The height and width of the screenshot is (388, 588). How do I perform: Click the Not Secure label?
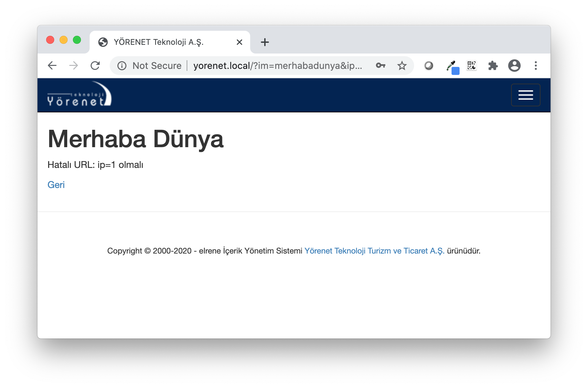pyautogui.click(x=157, y=66)
